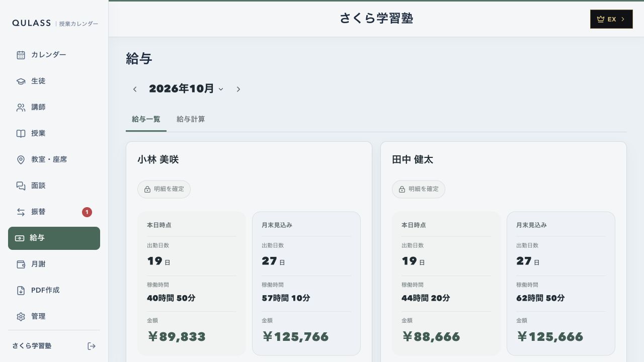Click the 44時間 20分 working hours value
The image size is (644, 362).
426,298
